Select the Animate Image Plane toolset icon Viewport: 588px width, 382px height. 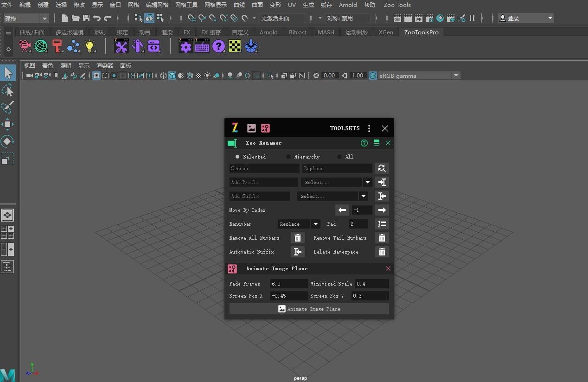pyautogui.click(x=265, y=128)
